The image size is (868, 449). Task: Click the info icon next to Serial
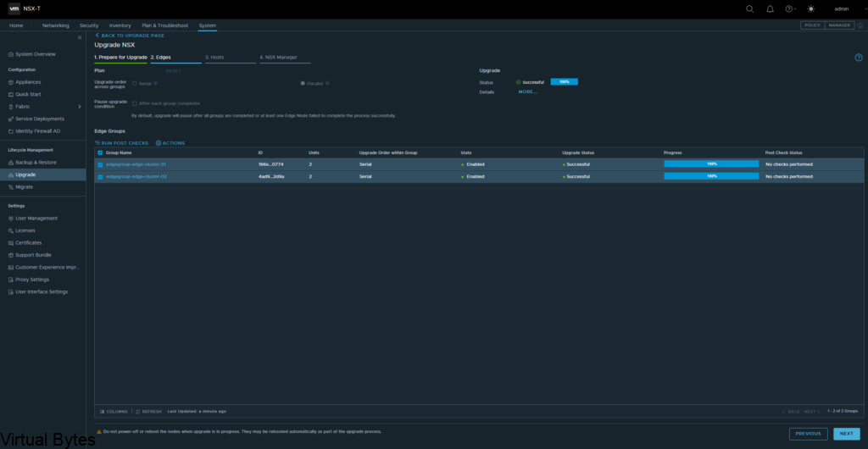pyautogui.click(x=156, y=83)
